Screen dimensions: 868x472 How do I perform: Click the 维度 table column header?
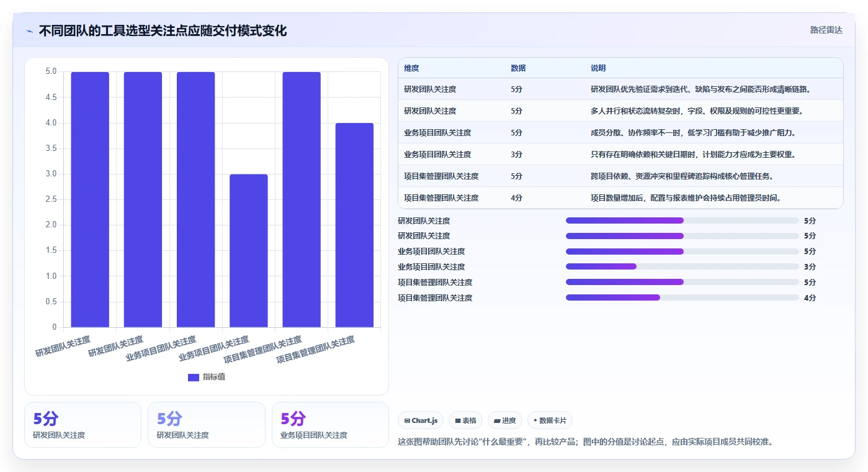tap(411, 68)
